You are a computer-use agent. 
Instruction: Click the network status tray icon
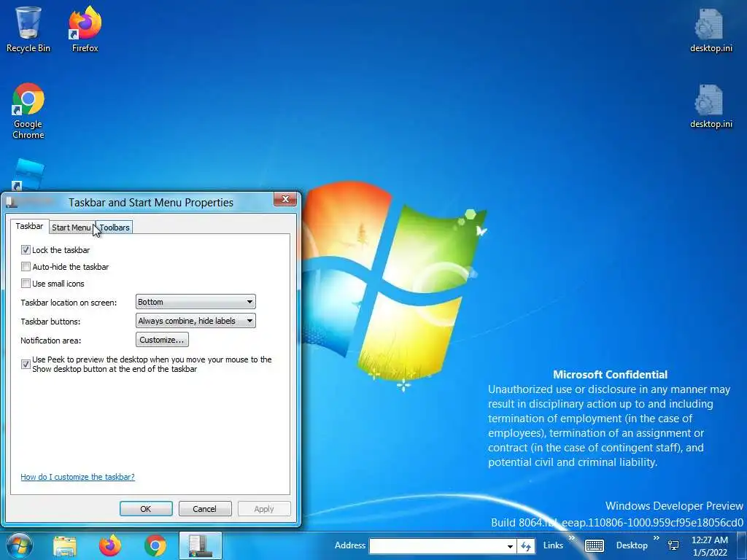tap(673, 545)
